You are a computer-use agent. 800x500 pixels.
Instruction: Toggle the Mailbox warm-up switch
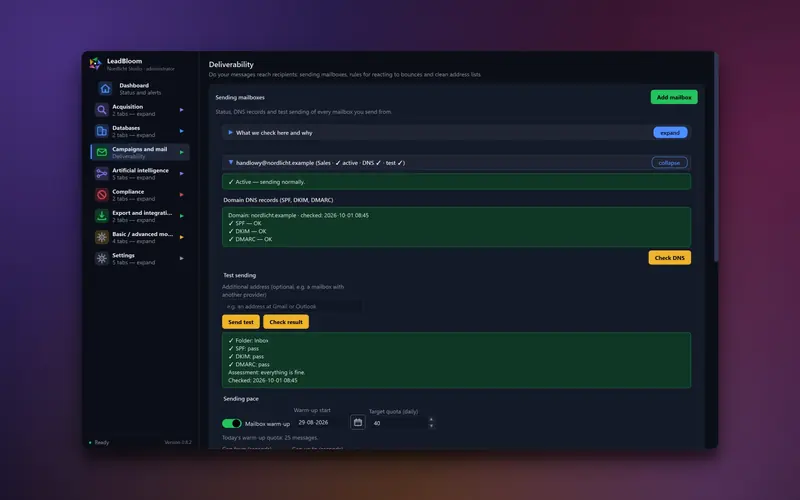point(232,423)
